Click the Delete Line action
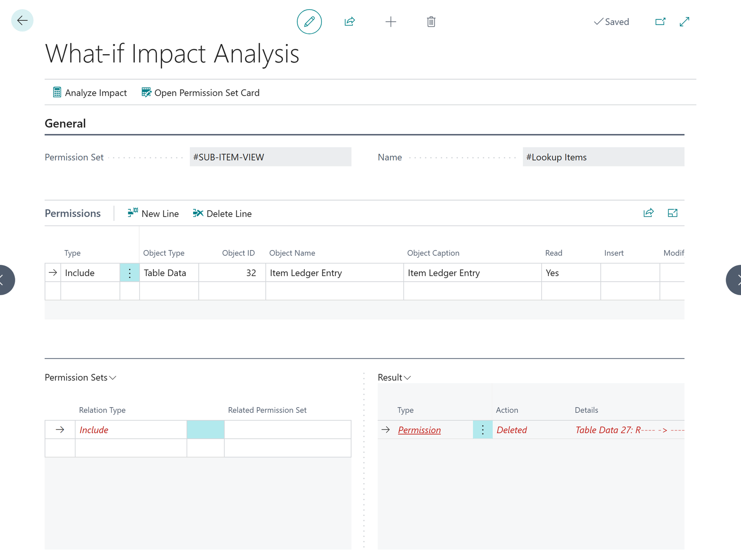 point(222,214)
